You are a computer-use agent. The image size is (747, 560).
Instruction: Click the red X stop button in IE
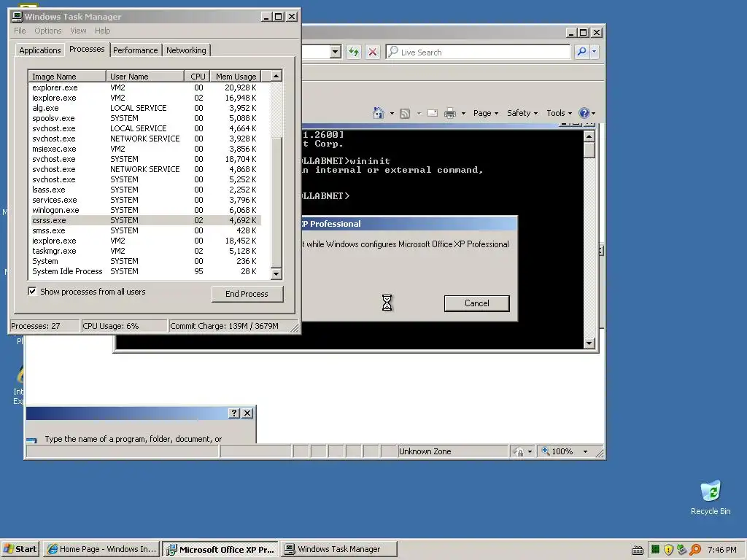click(373, 52)
